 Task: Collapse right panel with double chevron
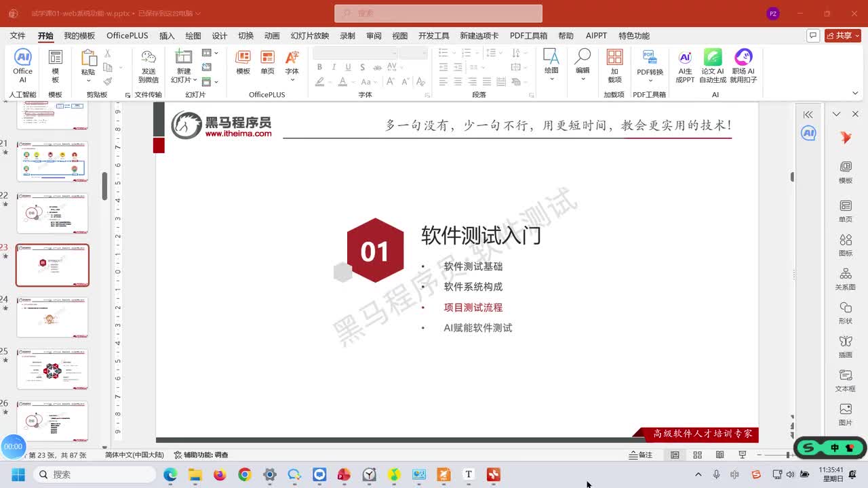pos(808,114)
